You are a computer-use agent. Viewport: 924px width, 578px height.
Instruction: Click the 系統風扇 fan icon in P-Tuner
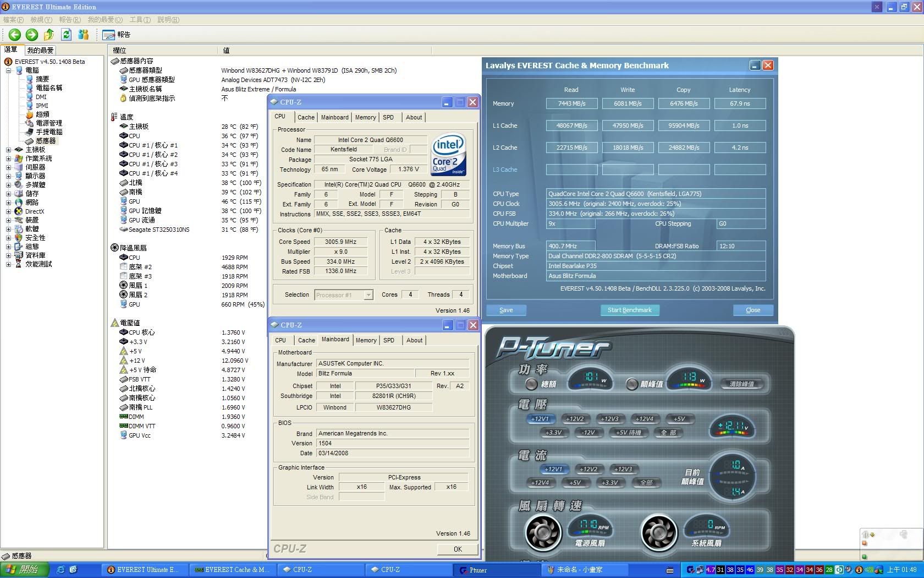[x=659, y=532]
